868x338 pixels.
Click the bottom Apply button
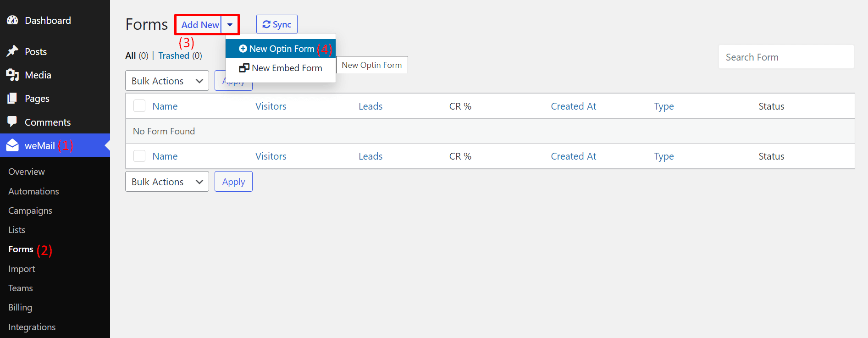point(233,182)
